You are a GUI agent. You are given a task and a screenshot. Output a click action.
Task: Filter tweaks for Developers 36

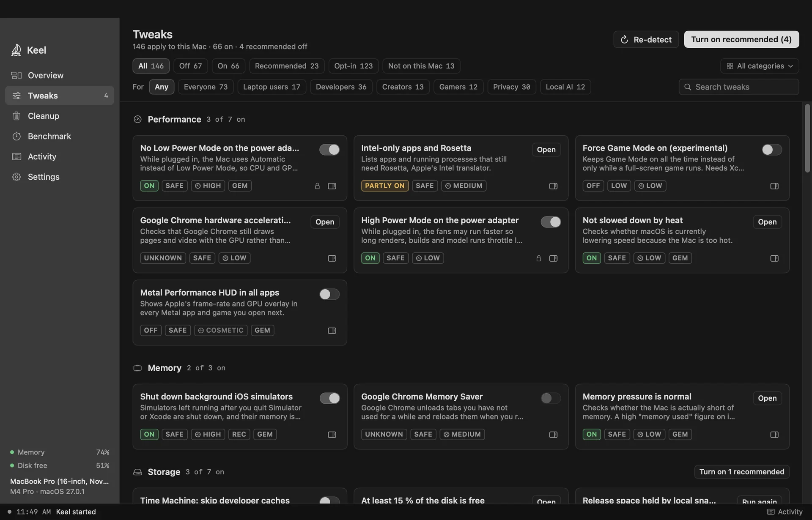point(341,87)
